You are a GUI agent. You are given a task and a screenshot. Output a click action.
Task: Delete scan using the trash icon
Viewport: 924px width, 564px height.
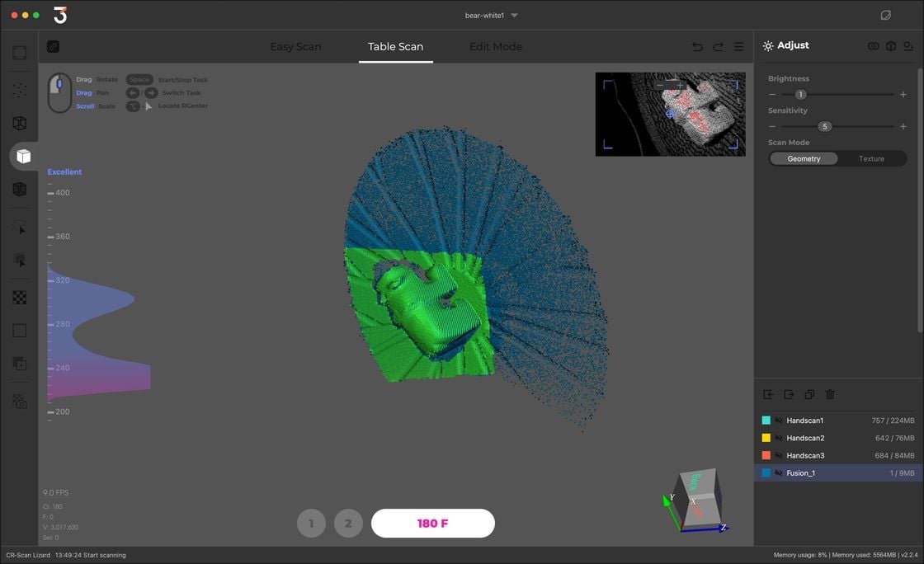coord(831,395)
